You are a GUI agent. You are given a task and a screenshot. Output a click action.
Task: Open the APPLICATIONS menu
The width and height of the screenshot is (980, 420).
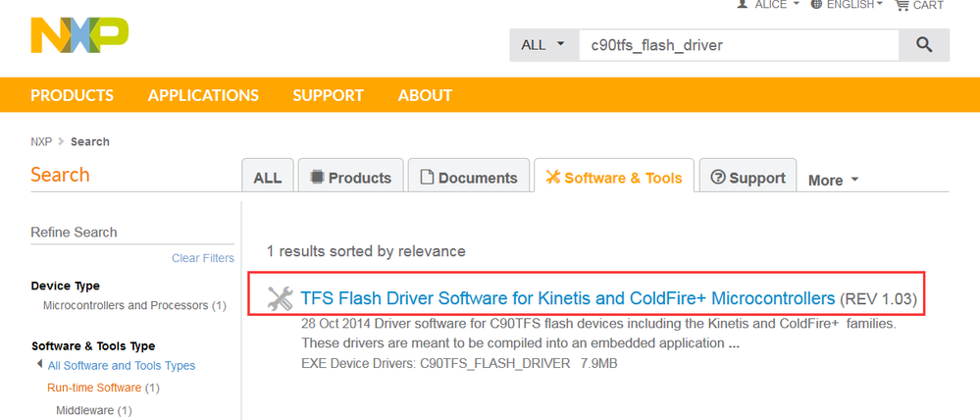pyautogui.click(x=203, y=95)
